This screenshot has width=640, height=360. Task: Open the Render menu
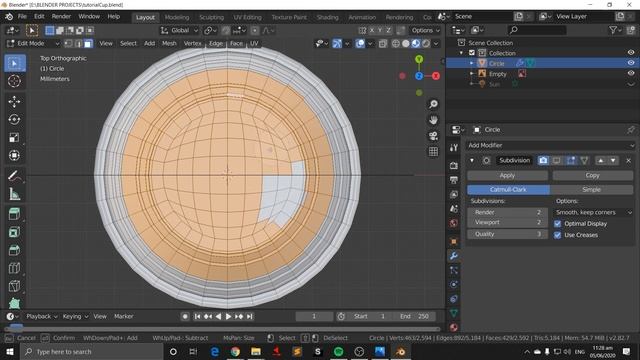(61, 16)
